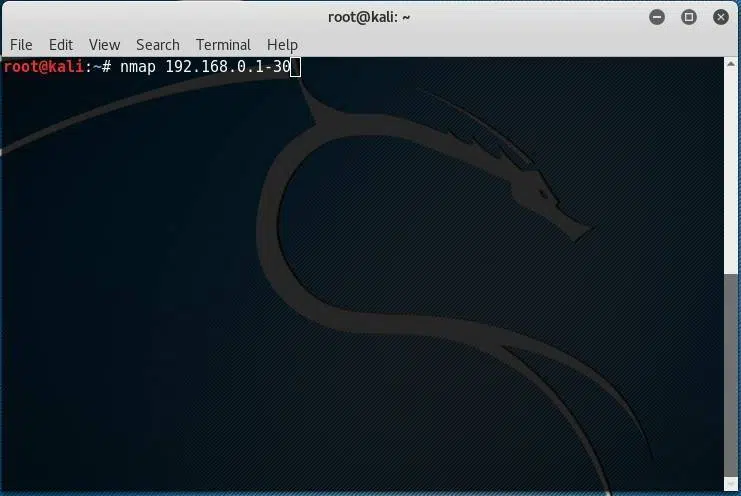Image resolution: width=741 pixels, height=496 pixels.
Task: Expand the View menu
Action: (x=104, y=45)
